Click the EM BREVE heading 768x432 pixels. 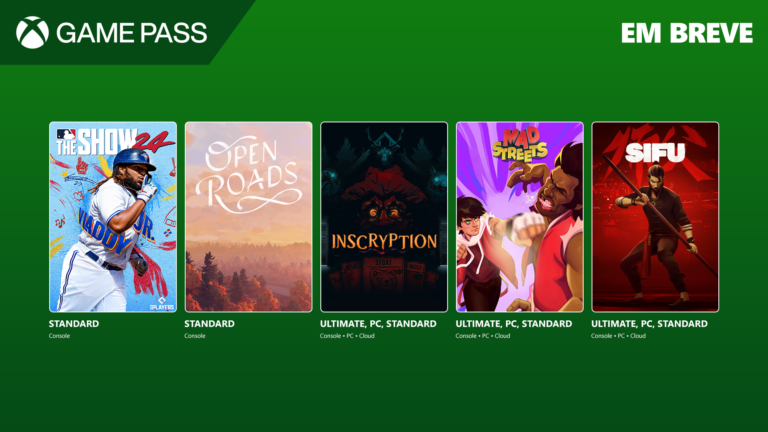pos(687,33)
